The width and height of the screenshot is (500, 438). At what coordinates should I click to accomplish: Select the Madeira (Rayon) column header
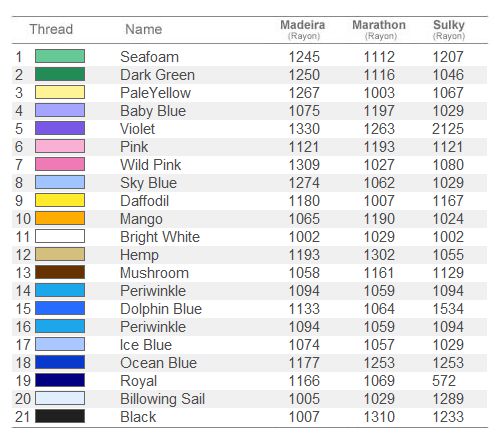pos(303,30)
